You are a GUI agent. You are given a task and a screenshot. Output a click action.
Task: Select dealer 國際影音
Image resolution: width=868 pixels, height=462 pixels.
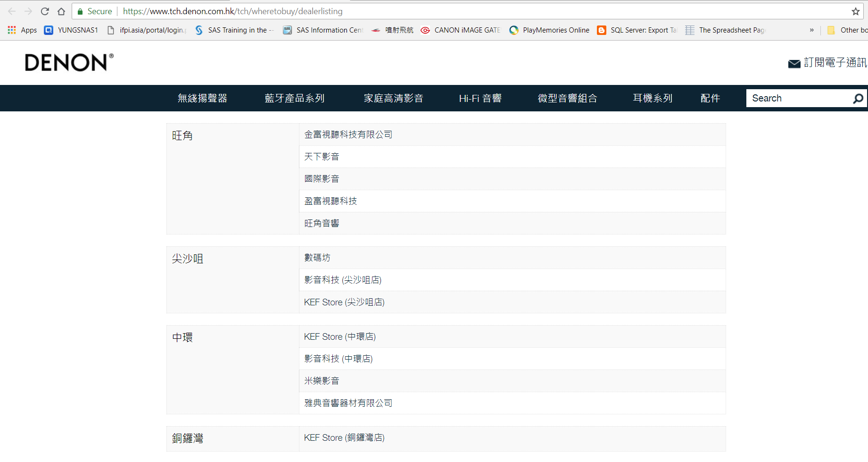point(322,179)
